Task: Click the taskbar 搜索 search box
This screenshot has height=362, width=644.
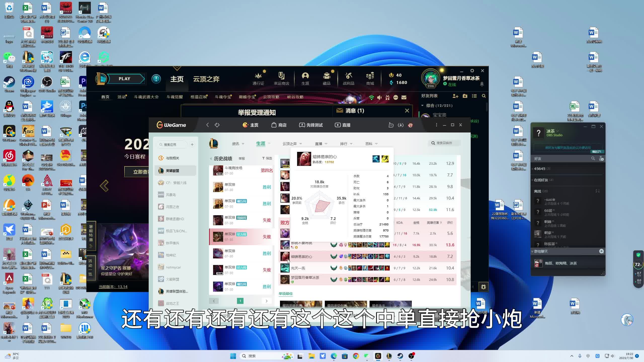Action: click(267, 356)
